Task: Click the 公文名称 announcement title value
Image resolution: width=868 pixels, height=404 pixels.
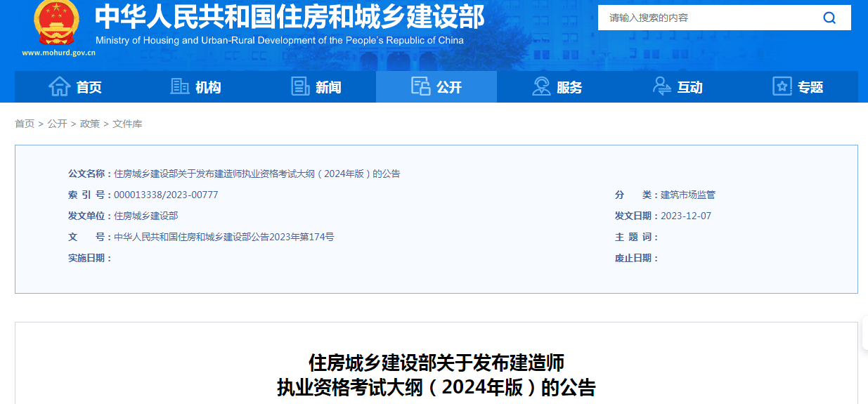Action: [257, 174]
